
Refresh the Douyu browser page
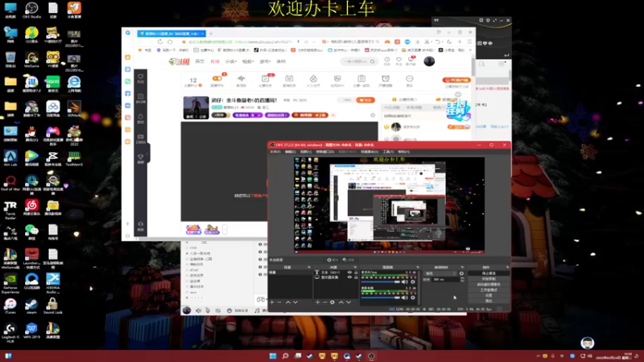[x=159, y=42]
